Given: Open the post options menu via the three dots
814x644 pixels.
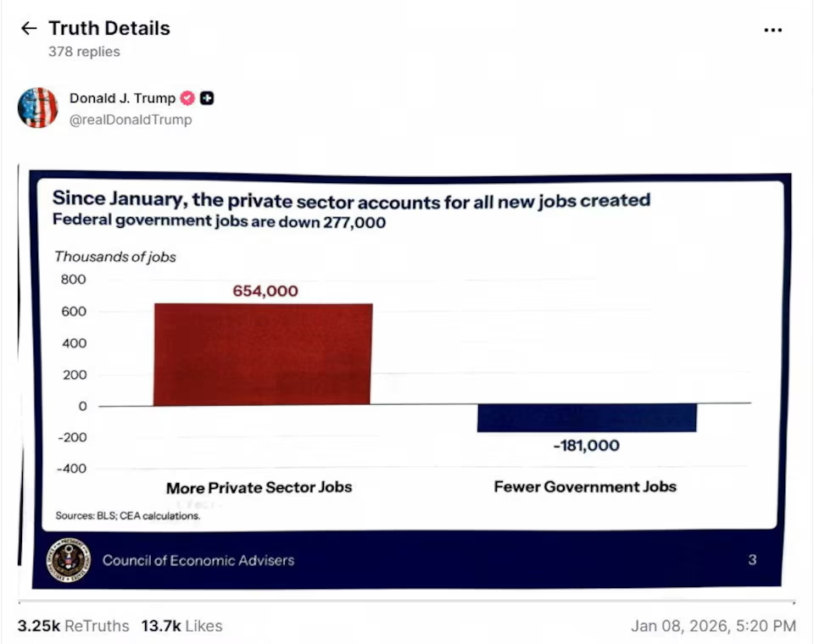Looking at the screenshot, I should pyautogui.click(x=773, y=30).
